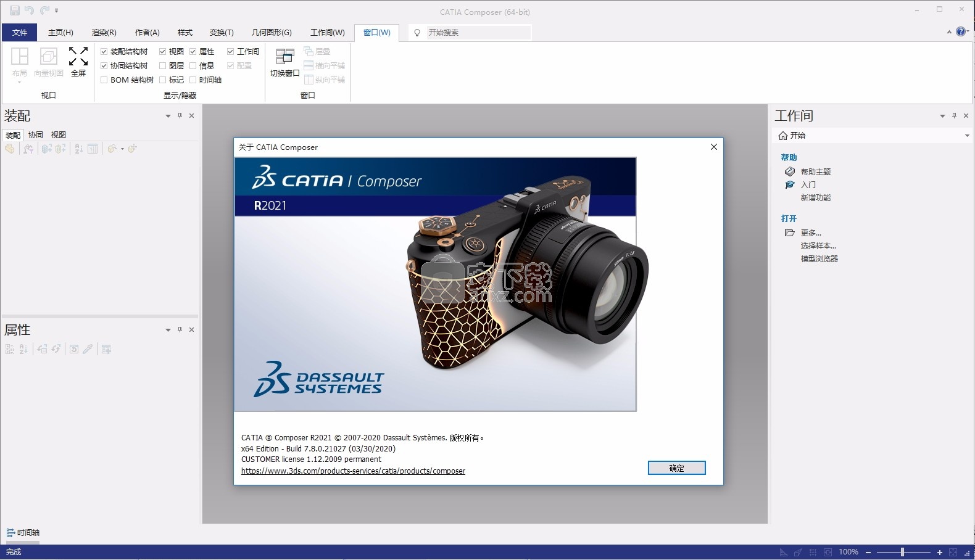Viewport: 975px width, 560px height.
Task: Toggle the 协同结构树 checkbox
Action: click(x=104, y=65)
